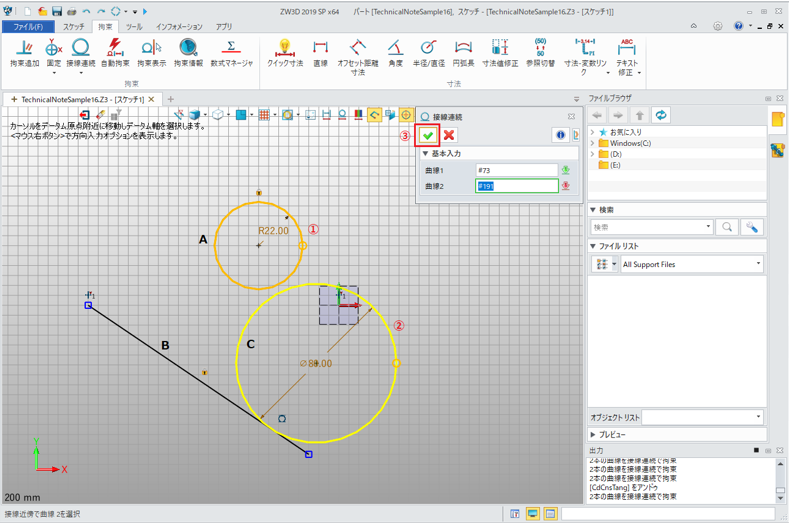Click the 寸法-変数リンク icon
789x523 pixels.
point(585,47)
